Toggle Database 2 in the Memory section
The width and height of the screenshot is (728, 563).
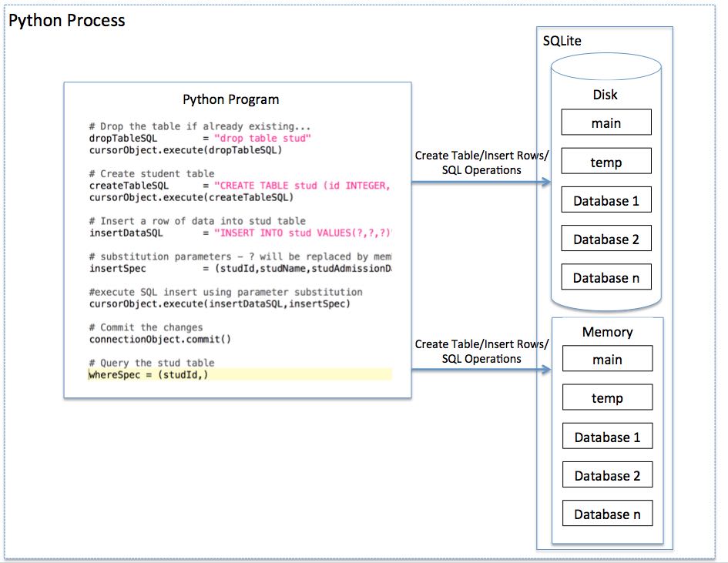click(607, 474)
